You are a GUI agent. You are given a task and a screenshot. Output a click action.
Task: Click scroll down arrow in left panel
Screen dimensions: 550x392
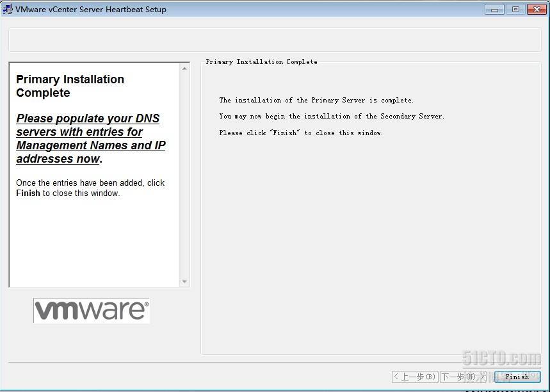click(x=184, y=281)
